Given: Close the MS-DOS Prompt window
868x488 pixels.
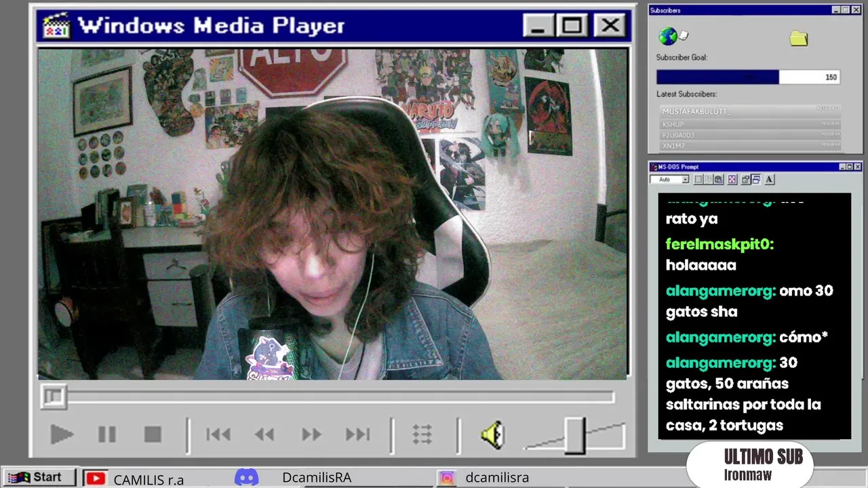Looking at the screenshot, I should [858, 167].
